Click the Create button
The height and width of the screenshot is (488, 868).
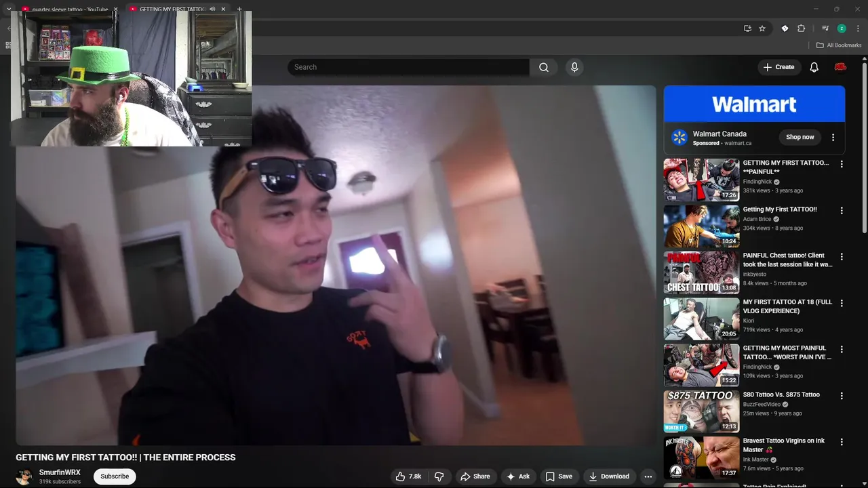pos(778,67)
